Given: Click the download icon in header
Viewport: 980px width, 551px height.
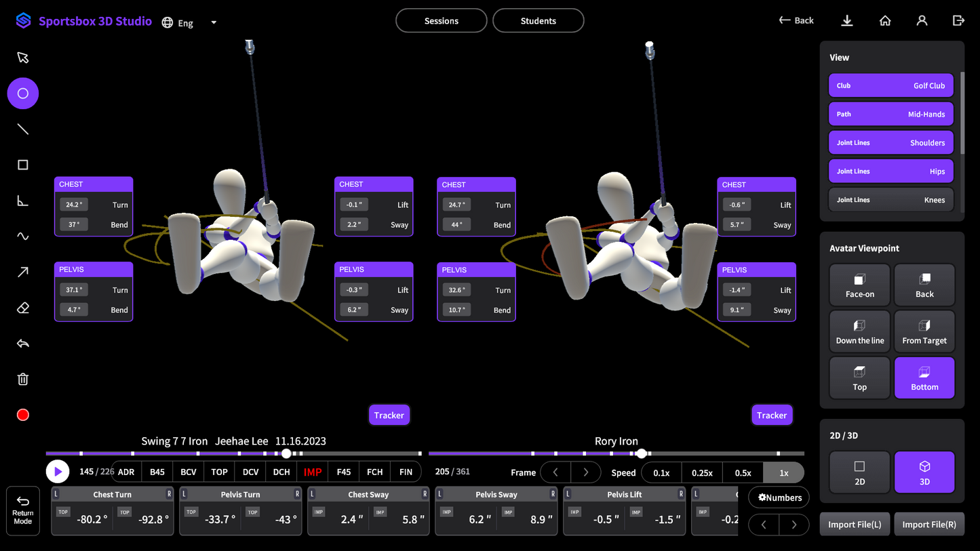Looking at the screenshot, I should click(847, 21).
